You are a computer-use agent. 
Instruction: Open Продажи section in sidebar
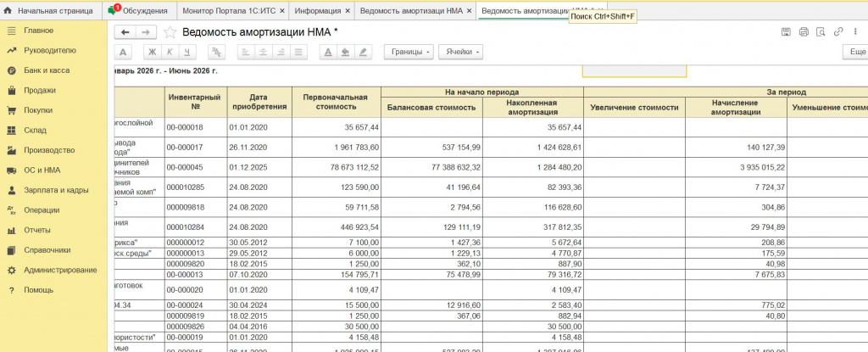point(53,91)
